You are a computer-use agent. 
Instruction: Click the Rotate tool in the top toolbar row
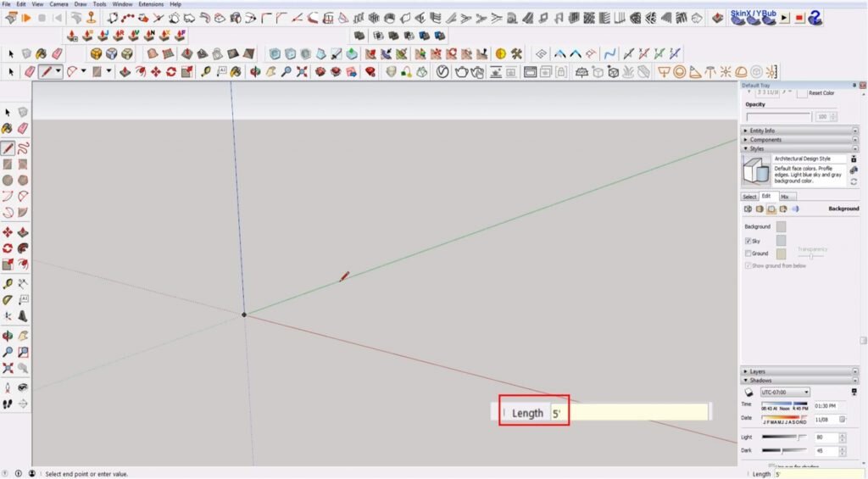pos(171,71)
